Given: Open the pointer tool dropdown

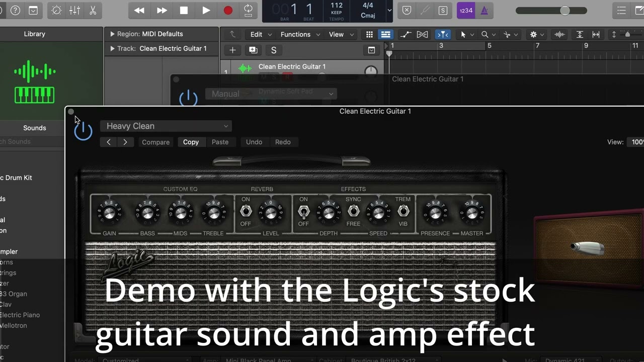Looking at the screenshot, I should point(467,34).
